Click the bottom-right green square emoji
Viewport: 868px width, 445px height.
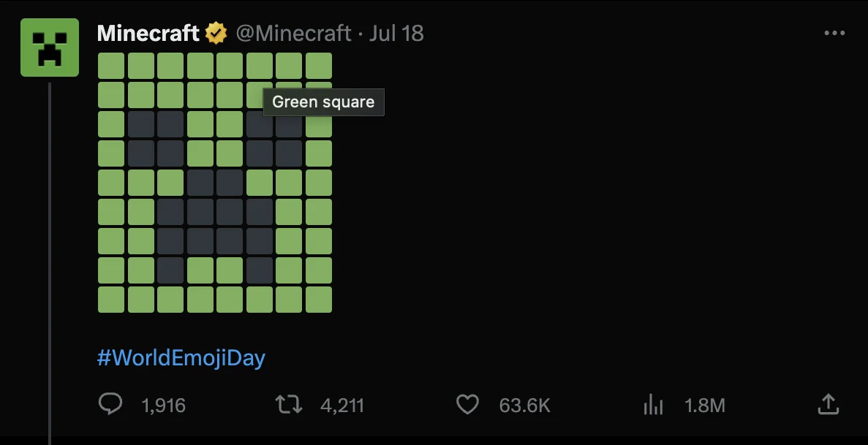click(319, 300)
